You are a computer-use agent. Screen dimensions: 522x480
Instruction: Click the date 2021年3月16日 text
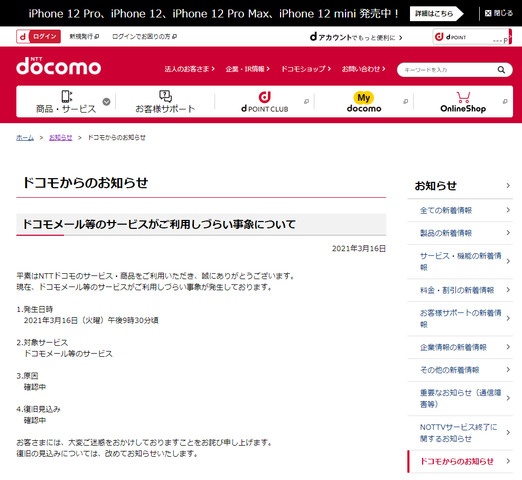(x=359, y=248)
